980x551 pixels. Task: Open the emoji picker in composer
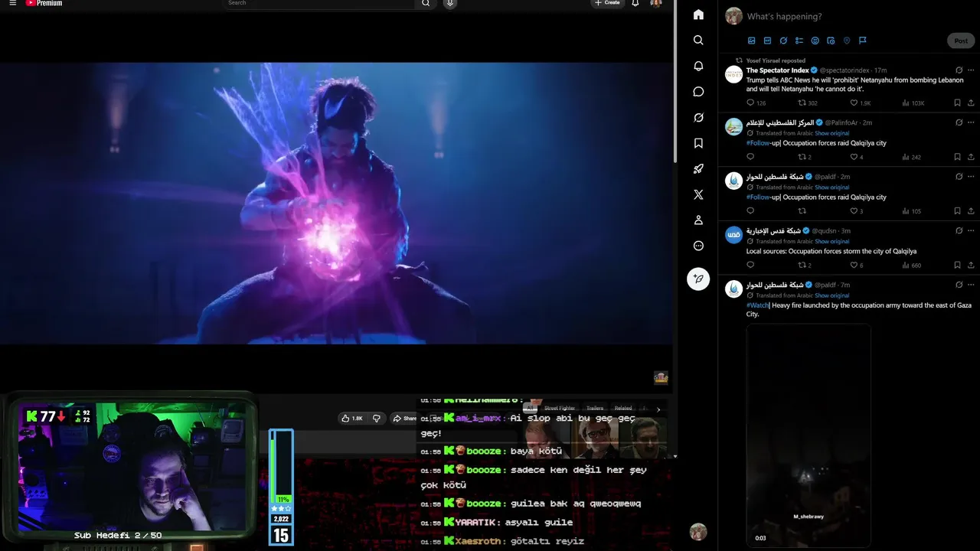click(x=815, y=41)
